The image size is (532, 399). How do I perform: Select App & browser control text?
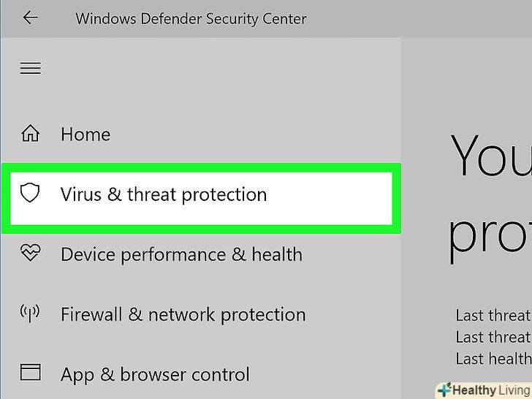[155, 375]
